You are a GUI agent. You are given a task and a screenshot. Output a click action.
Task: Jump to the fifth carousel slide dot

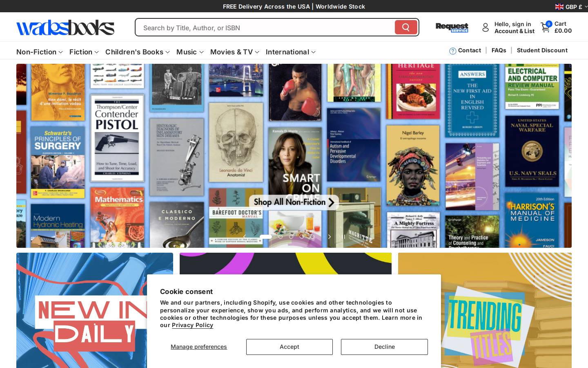[312, 237]
